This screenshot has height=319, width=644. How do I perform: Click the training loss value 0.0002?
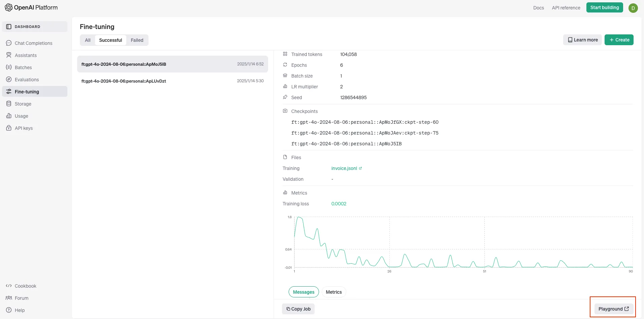[x=339, y=204]
